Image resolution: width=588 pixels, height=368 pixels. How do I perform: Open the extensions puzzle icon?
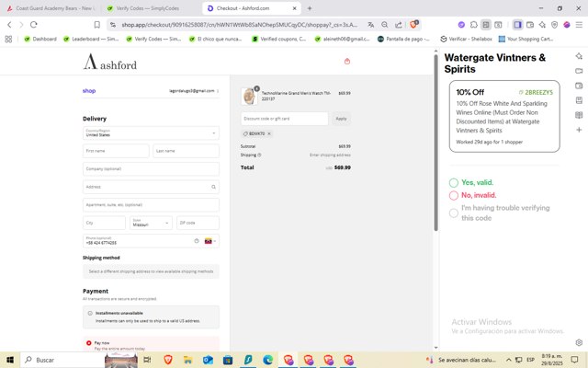(x=474, y=25)
